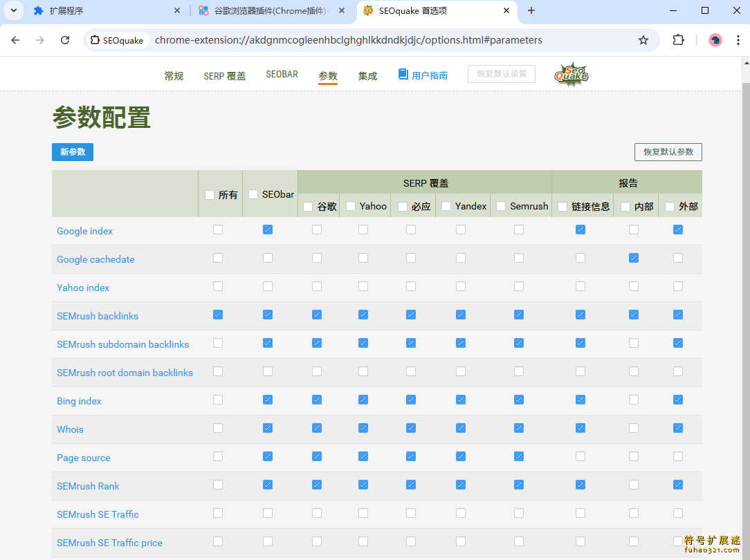750x560 pixels.
Task: Uncheck SEObar for Google index row
Action: click(268, 230)
